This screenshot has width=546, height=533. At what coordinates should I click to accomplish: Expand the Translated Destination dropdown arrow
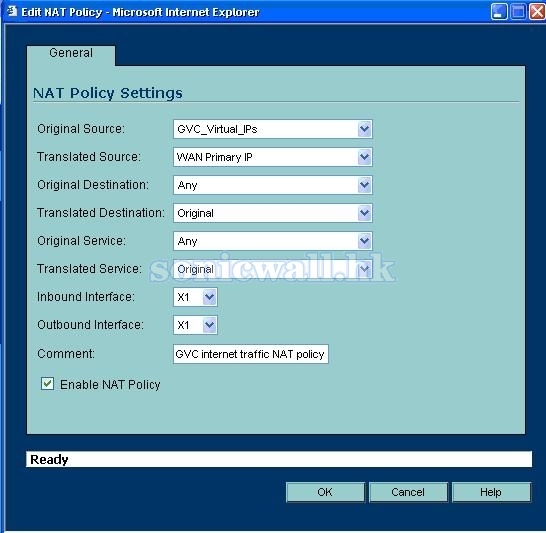[364, 213]
